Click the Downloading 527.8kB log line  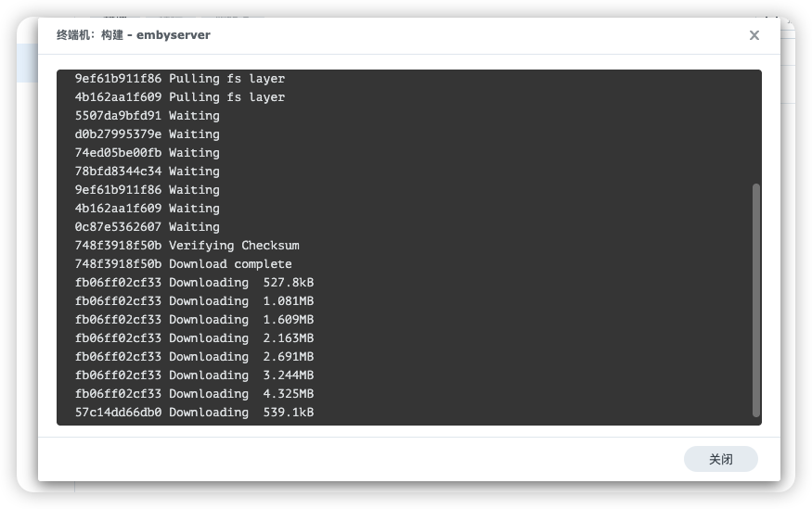point(194,283)
